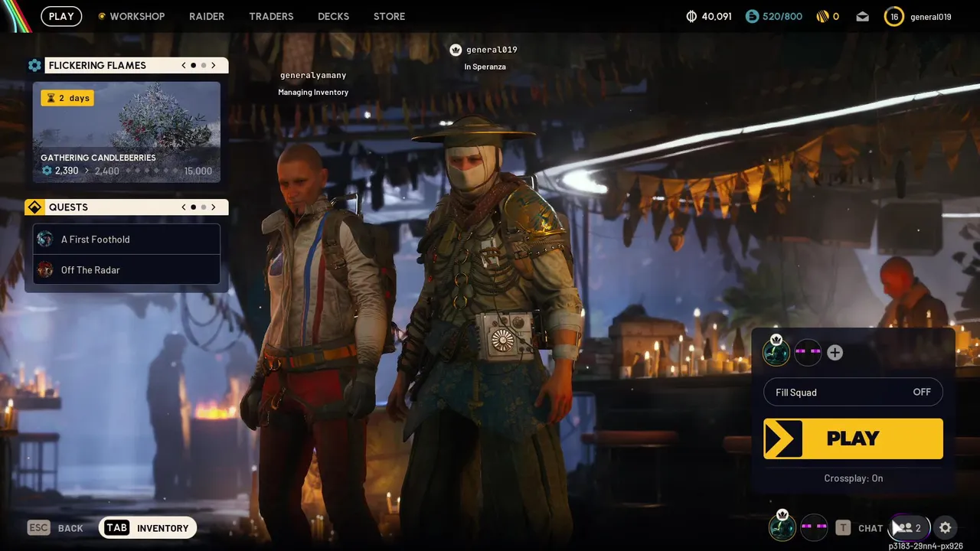
Task: Open the party members list icon
Action: click(x=910, y=527)
